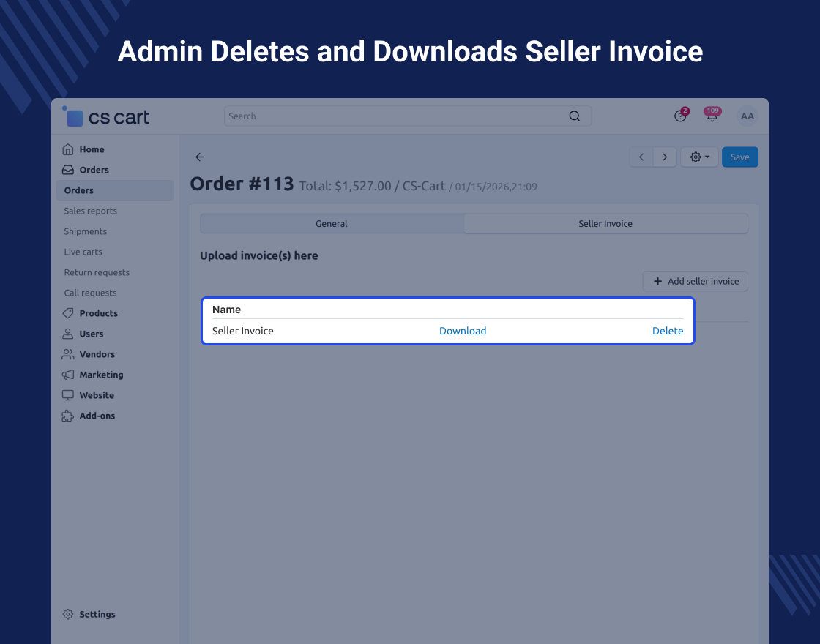Click Add seller invoice button
820x644 pixels.
696,281
